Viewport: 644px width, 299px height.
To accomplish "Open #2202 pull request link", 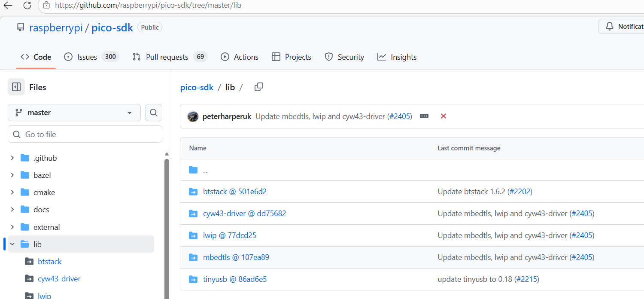I will (520, 192).
